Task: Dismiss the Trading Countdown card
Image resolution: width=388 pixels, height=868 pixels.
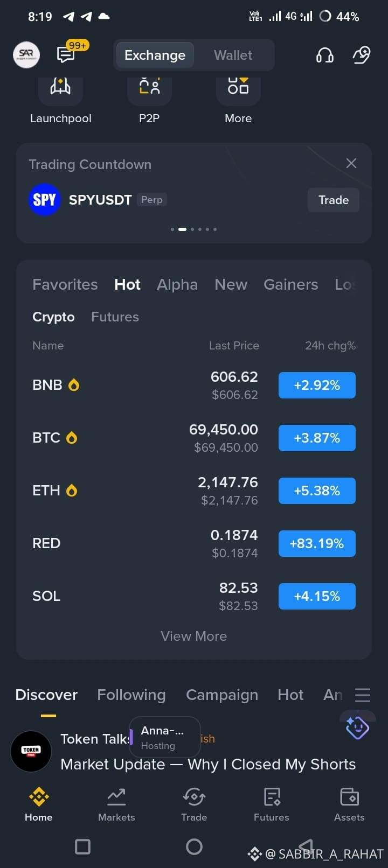Action: 351,163
